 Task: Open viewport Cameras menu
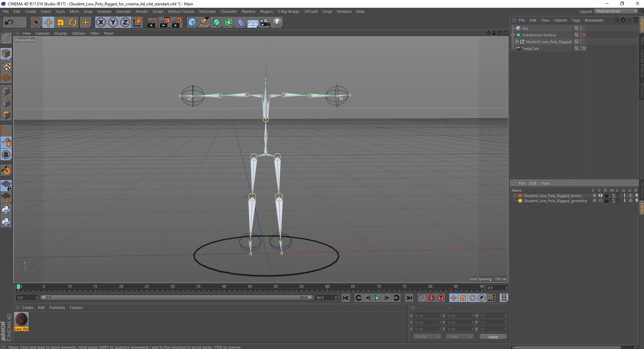(42, 33)
